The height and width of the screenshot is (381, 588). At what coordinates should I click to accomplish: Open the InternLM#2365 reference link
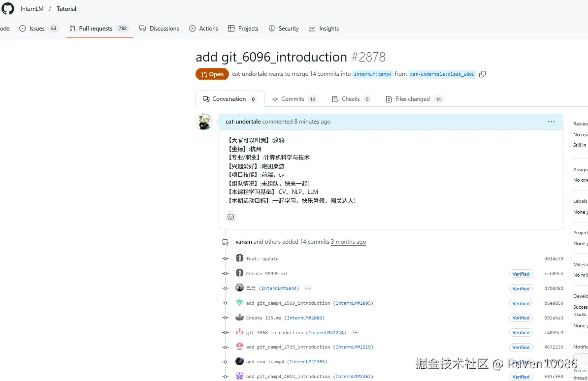307,361
